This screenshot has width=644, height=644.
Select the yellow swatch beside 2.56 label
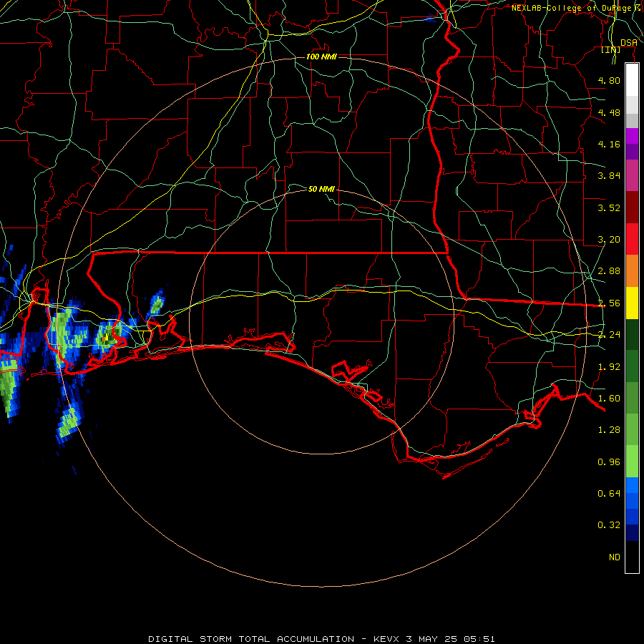pos(632,303)
